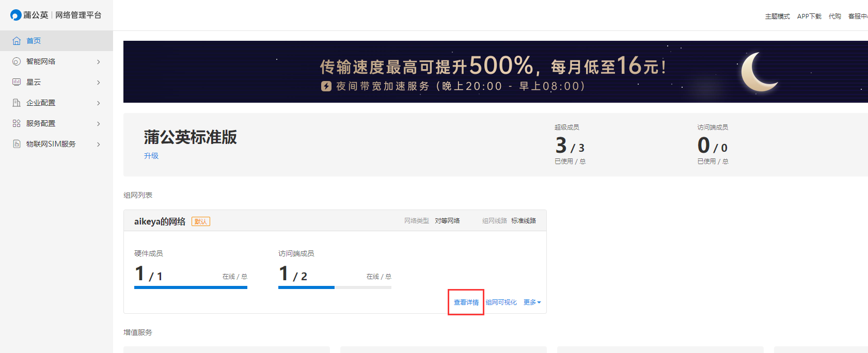The image size is (868, 353).
Task: Open 首页 in the sidebar
Action: [56, 41]
